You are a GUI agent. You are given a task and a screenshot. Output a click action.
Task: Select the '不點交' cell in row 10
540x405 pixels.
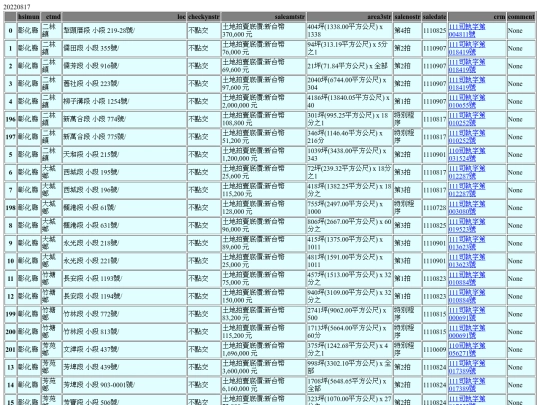[204, 261]
